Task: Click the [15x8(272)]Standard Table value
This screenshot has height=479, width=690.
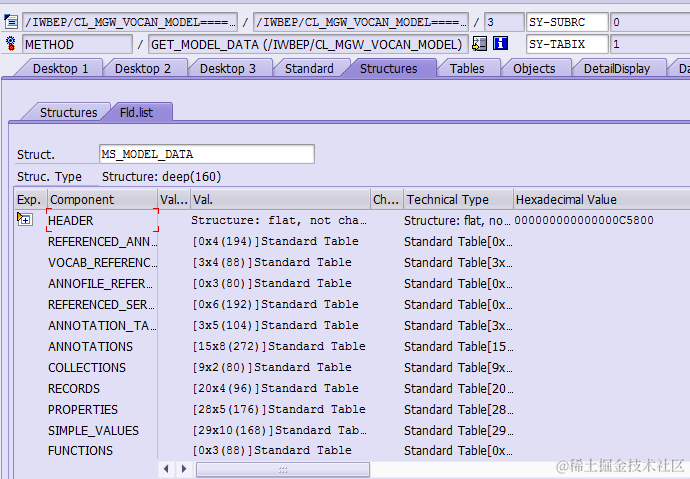Action: point(279,346)
